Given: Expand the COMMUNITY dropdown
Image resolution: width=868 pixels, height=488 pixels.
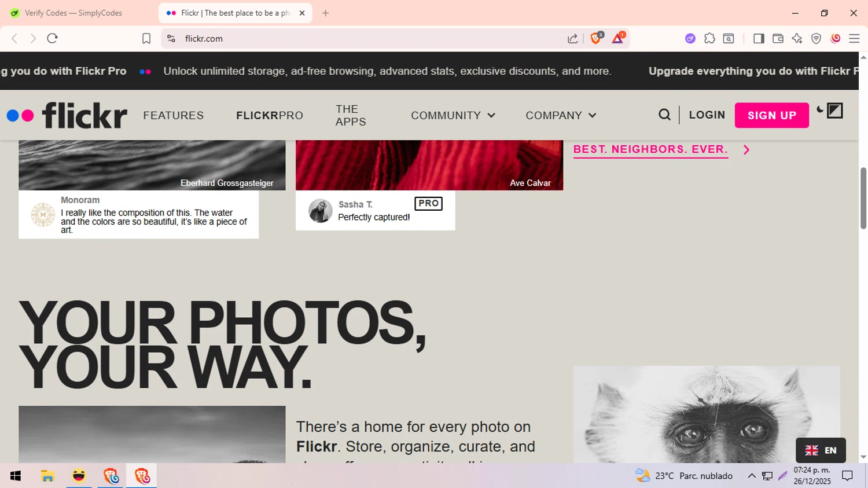Looking at the screenshot, I should coord(453,115).
